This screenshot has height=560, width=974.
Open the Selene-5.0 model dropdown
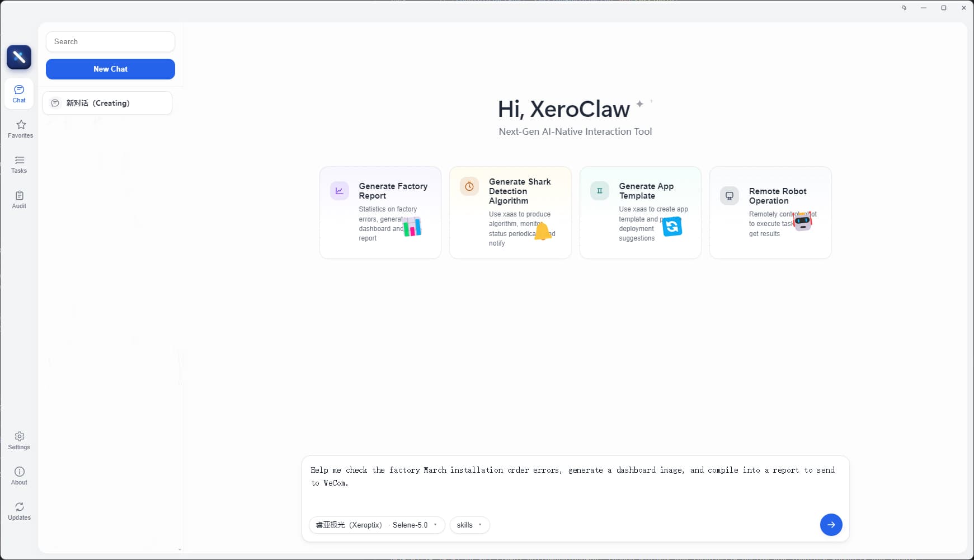[x=377, y=525]
